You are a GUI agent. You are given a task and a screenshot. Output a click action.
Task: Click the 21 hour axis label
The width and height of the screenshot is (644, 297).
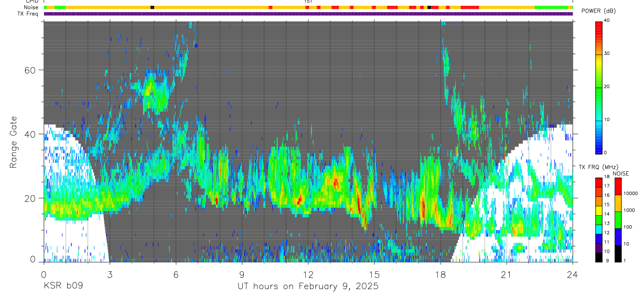507,274
